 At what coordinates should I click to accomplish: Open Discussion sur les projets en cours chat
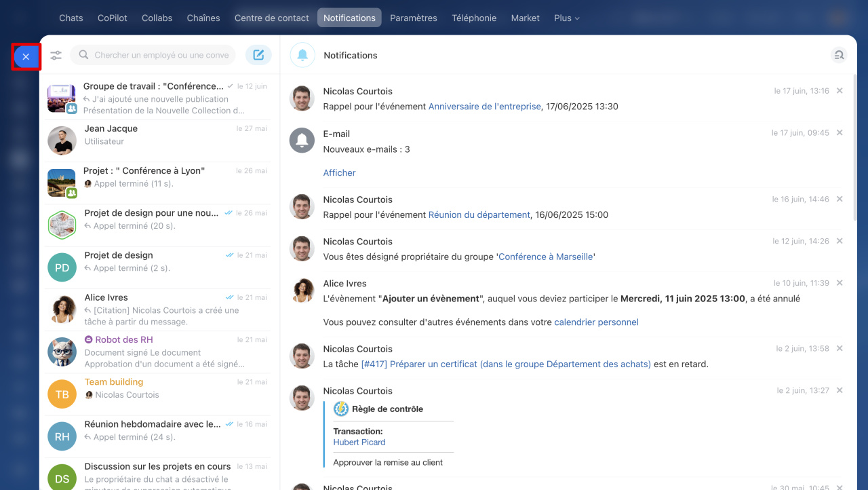point(157,474)
